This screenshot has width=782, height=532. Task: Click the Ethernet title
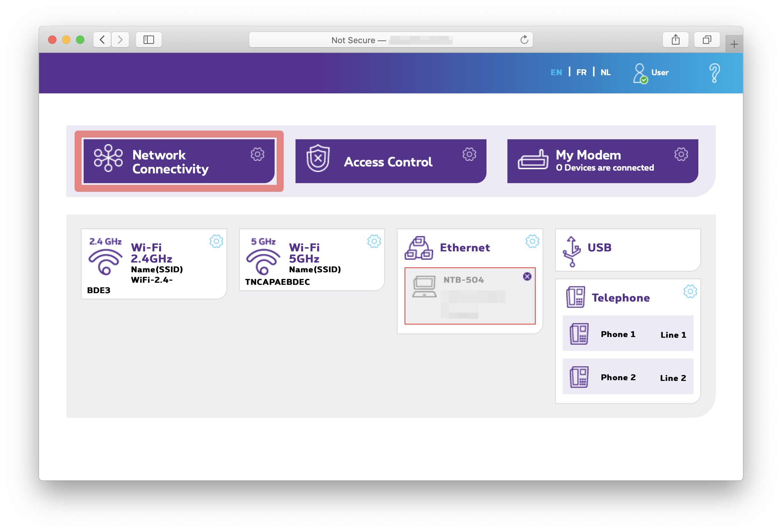[465, 248]
